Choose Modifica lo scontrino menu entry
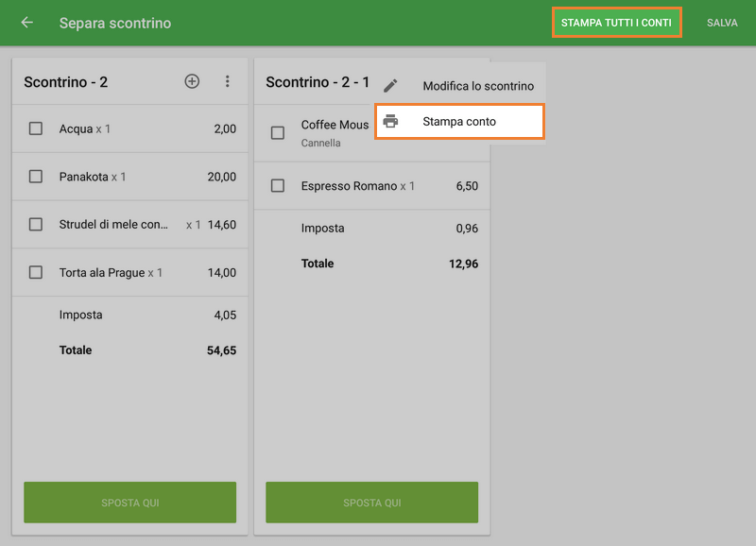This screenshot has height=546, width=756. 477,86
